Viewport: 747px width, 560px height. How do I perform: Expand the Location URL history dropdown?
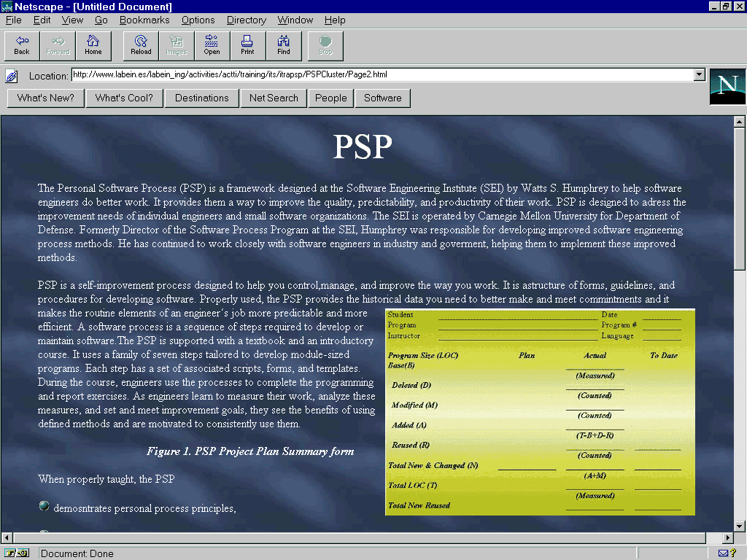point(700,74)
